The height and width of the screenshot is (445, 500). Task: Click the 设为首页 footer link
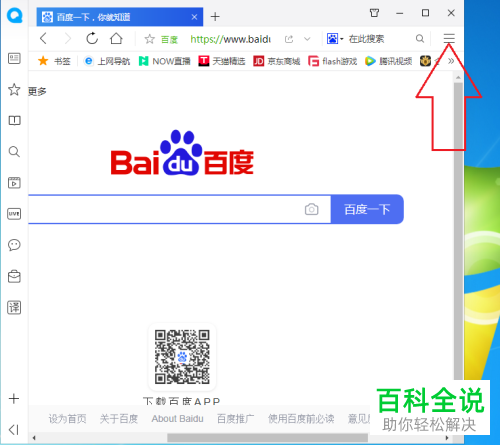(67, 419)
